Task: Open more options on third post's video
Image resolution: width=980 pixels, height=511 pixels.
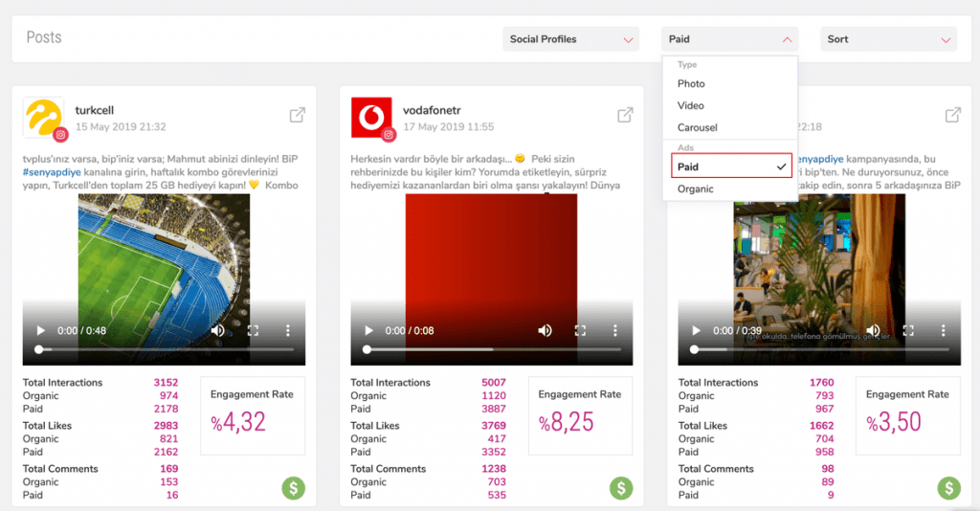Action: click(x=943, y=330)
